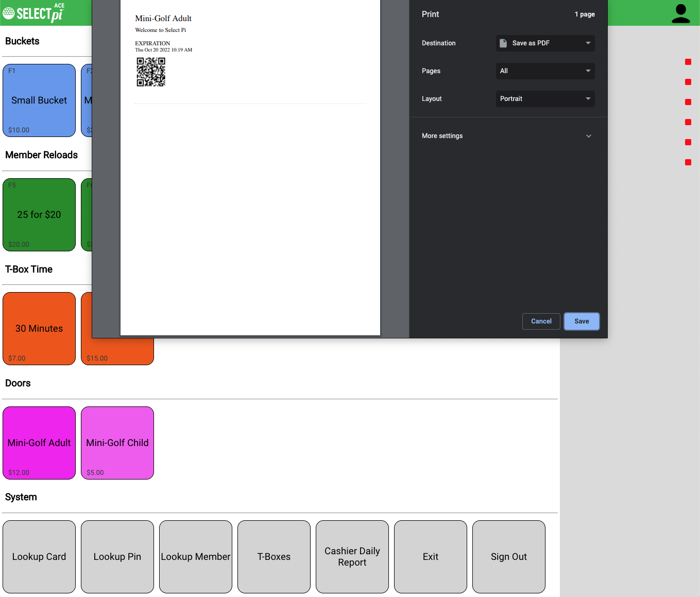Select 30 Minutes T-Box time
This screenshot has width=700, height=597.
pos(39,329)
